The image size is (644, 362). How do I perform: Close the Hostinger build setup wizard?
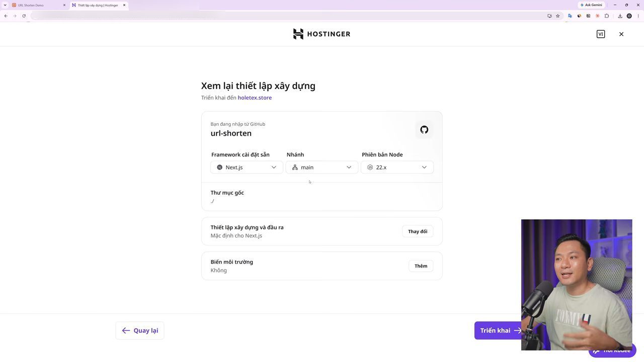coord(621,34)
